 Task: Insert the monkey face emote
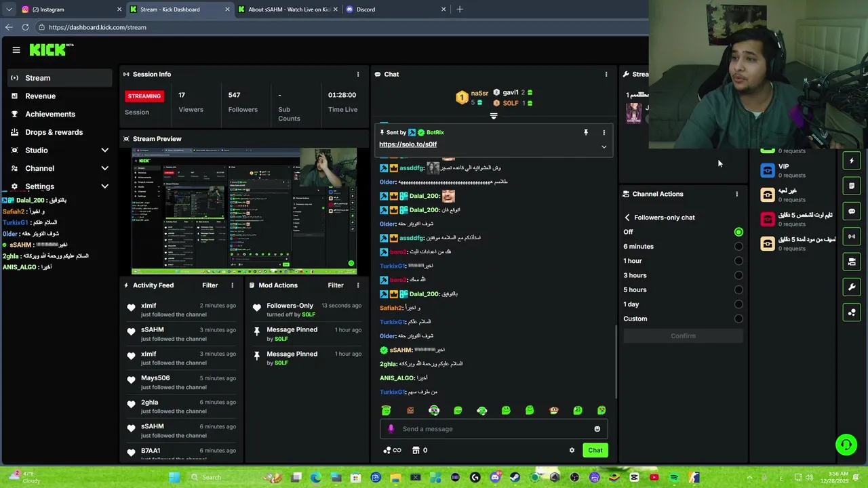553,410
